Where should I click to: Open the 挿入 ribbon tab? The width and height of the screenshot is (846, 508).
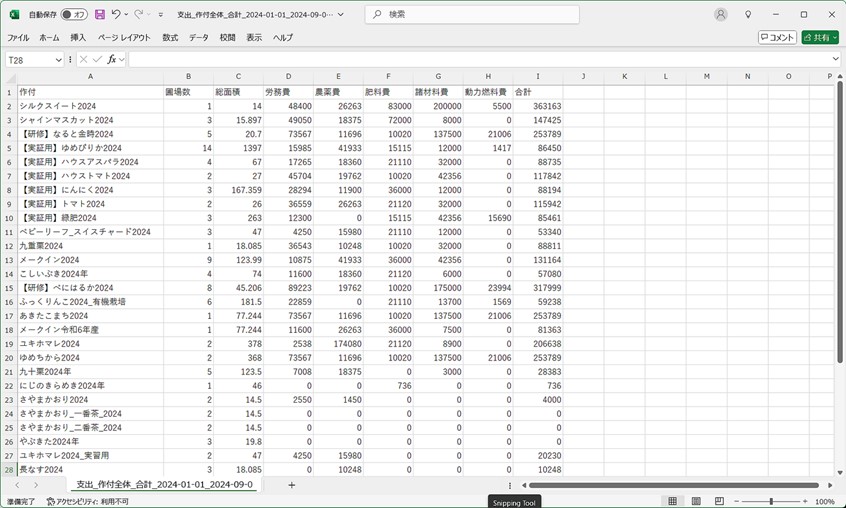(x=78, y=38)
